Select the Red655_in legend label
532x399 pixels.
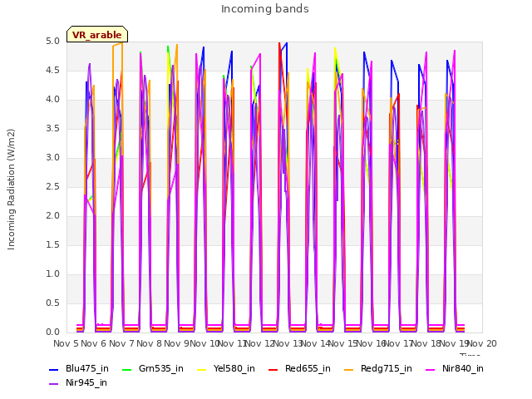[x=308, y=369]
